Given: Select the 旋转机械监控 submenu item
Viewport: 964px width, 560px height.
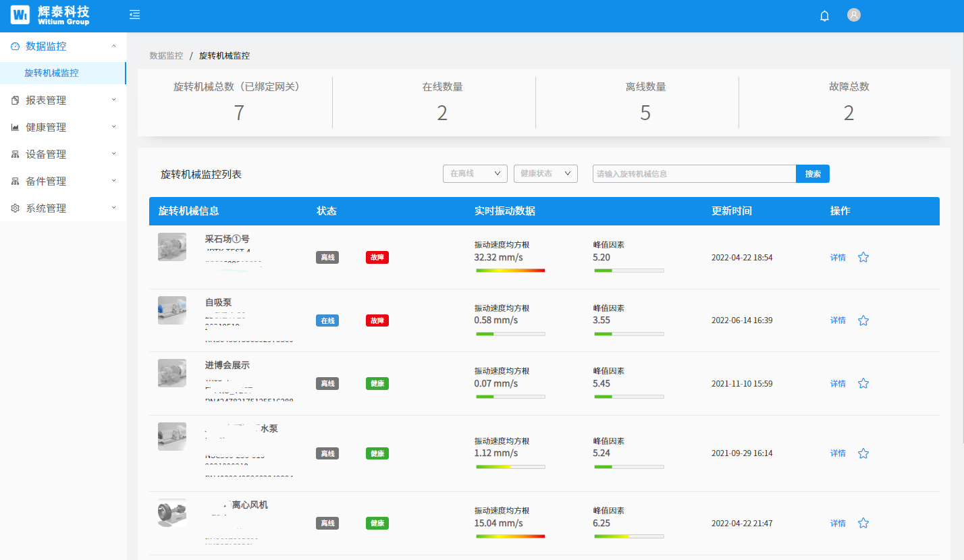Looking at the screenshot, I should [x=52, y=73].
